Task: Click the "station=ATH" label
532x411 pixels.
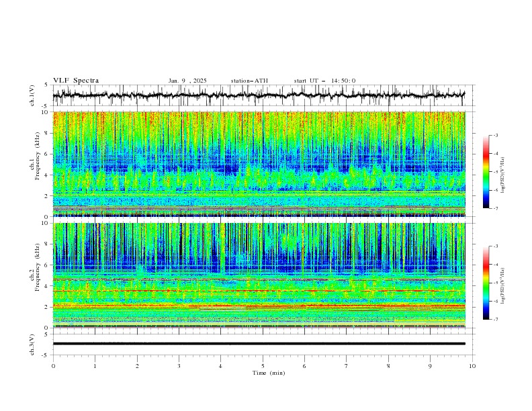Action: [x=249, y=81]
